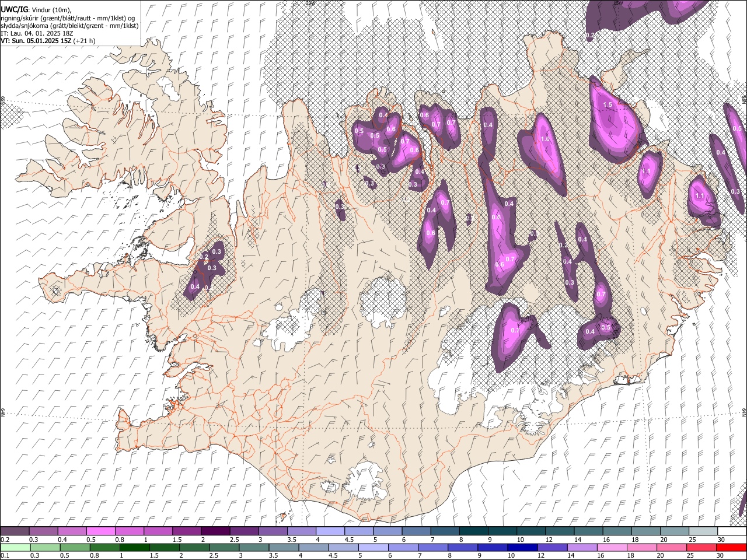This screenshot has height=560, width=747.
Task: Select the "slydda/snjókoma" legend description line
Action: pos(69,26)
